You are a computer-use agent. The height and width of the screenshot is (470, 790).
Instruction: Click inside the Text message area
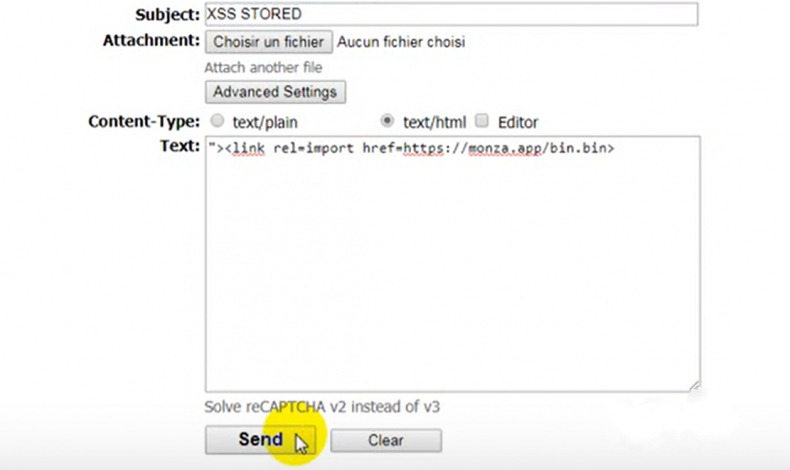(x=452, y=264)
